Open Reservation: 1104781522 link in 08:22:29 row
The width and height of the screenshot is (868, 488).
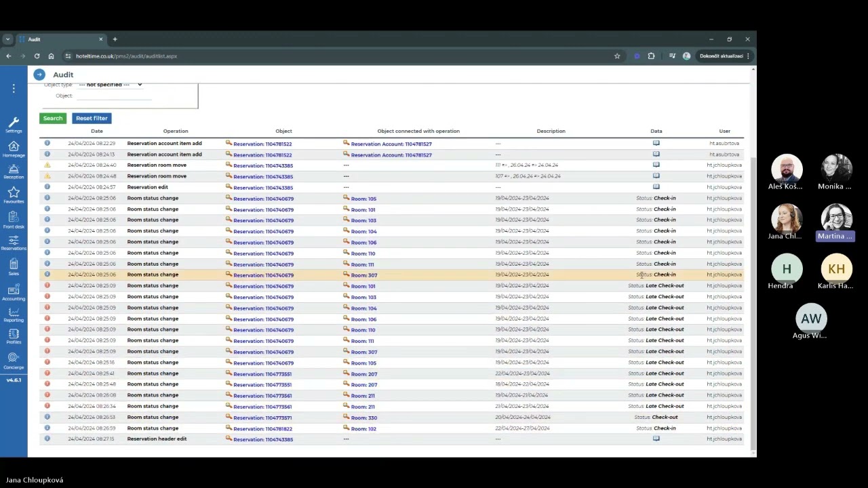point(262,144)
